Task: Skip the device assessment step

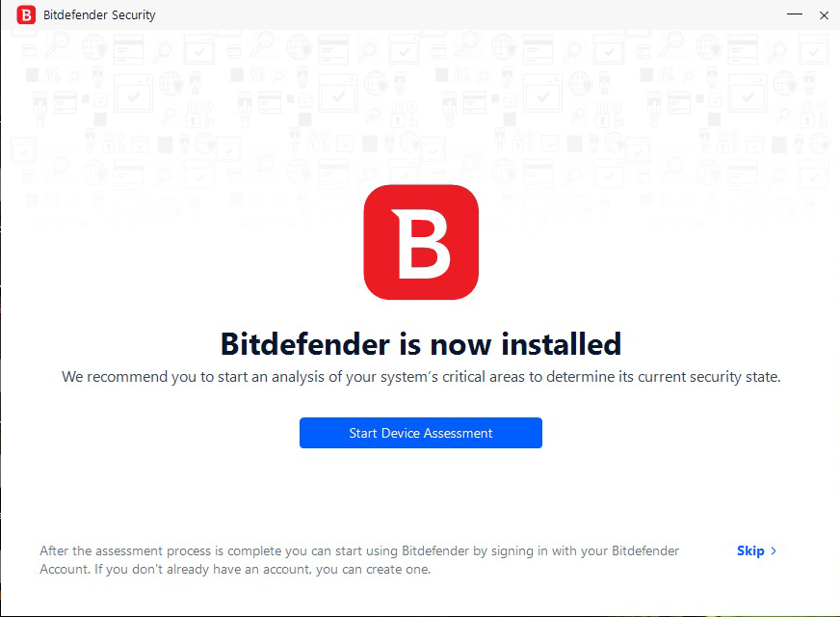Action: pyautogui.click(x=756, y=551)
